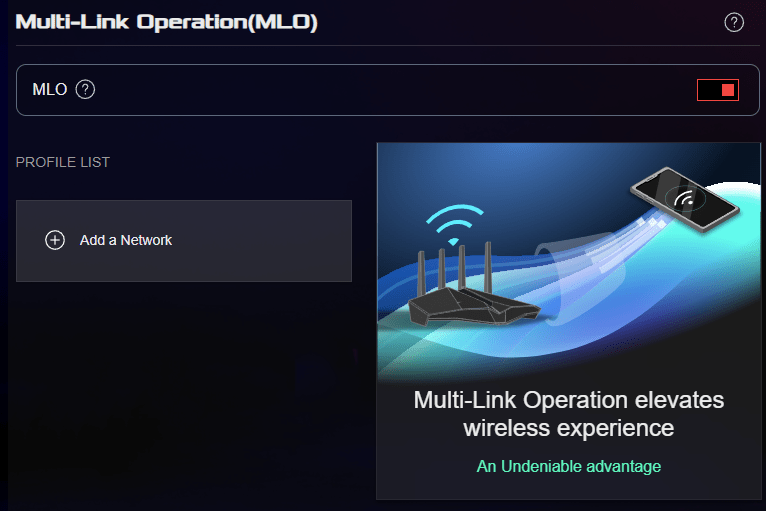This screenshot has height=511, width=766.
Task: Click the red knob of the MLO toggle
Action: pyautogui.click(x=728, y=90)
